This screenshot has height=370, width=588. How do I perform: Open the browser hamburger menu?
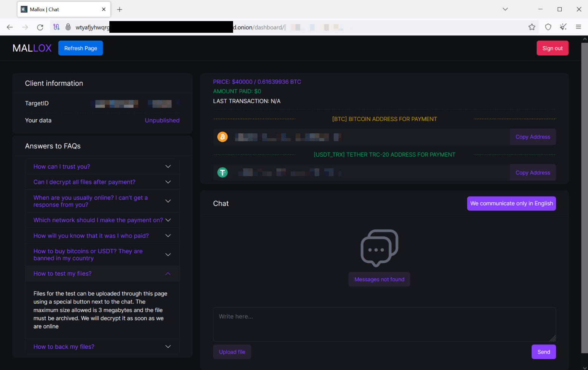[578, 27]
